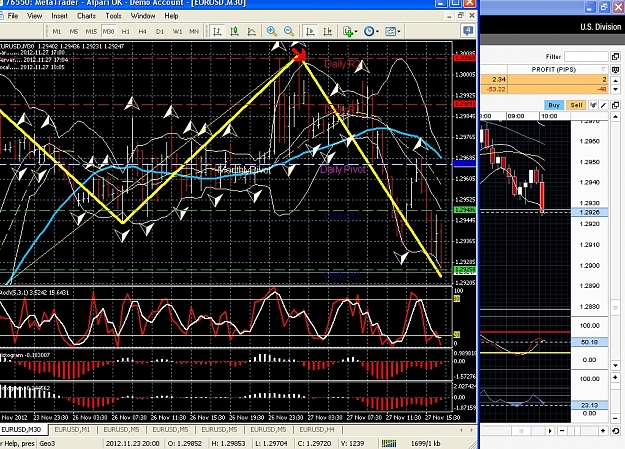Viewport: 625px width, 449px height.
Task: Click the Templates icon
Action: [390, 31]
